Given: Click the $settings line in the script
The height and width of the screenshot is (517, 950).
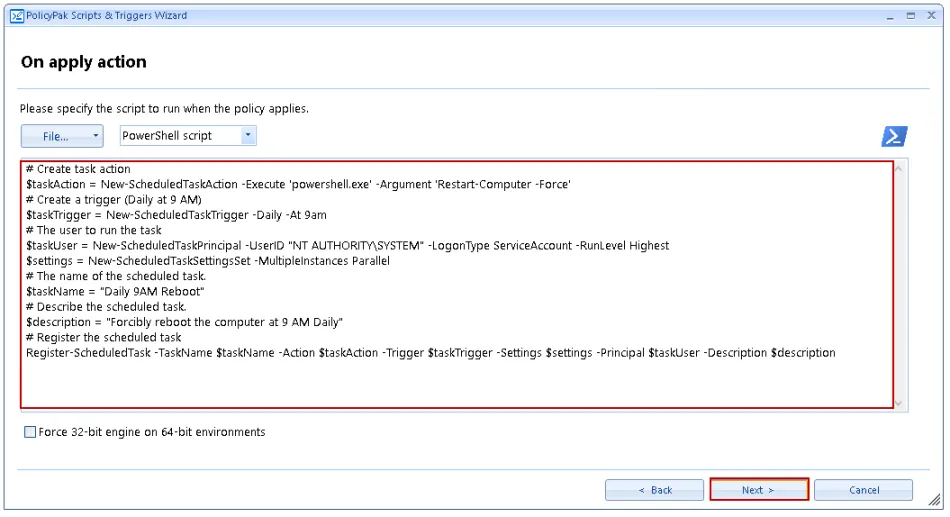Looking at the screenshot, I should pyautogui.click(x=207, y=261).
